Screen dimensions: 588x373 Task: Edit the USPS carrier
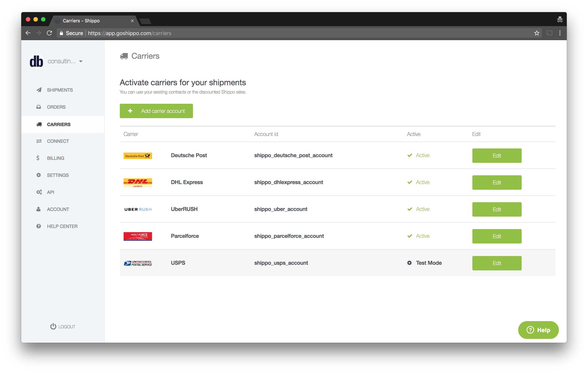click(497, 263)
